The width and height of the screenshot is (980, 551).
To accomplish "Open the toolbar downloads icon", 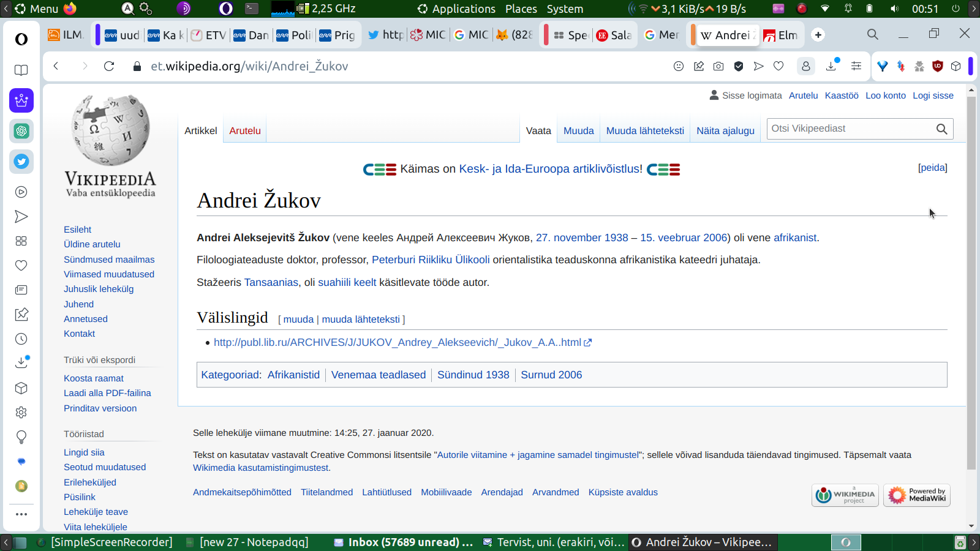I will pos(831,66).
